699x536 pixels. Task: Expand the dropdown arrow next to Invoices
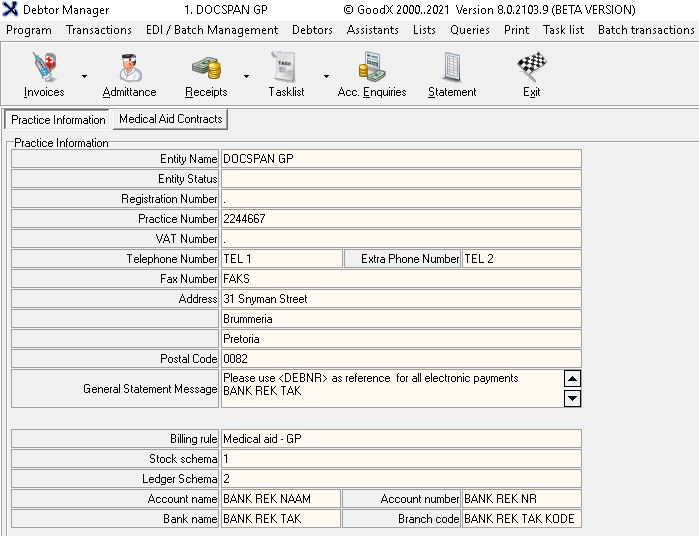[84, 76]
